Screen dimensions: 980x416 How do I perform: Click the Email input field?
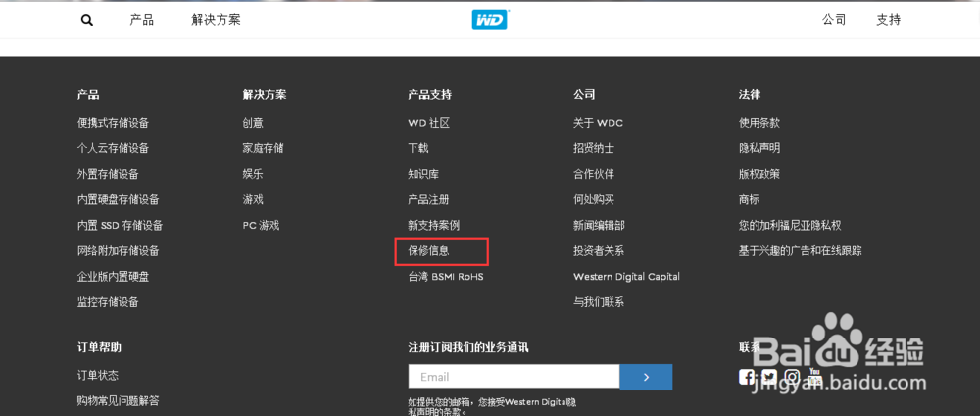point(514,377)
